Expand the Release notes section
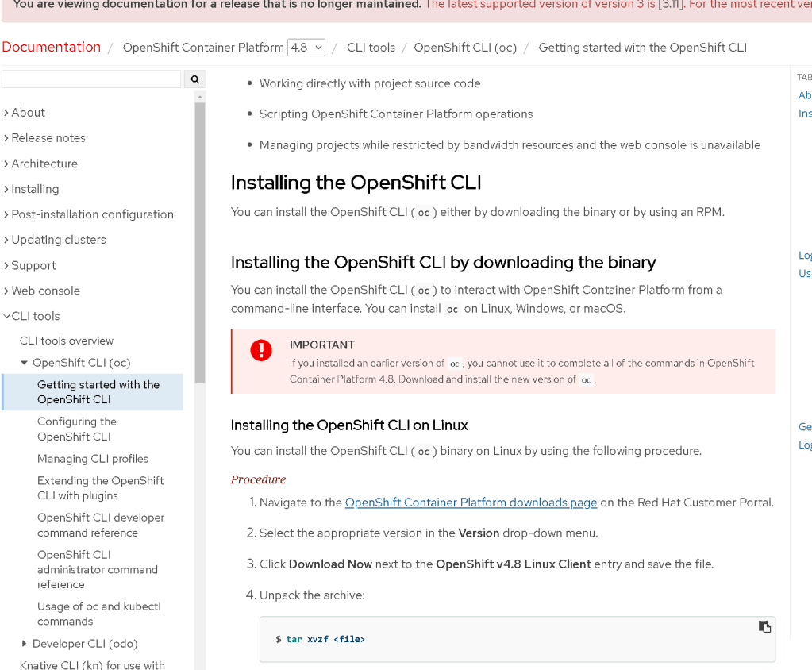The width and height of the screenshot is (812, 670). click(44, 137)
